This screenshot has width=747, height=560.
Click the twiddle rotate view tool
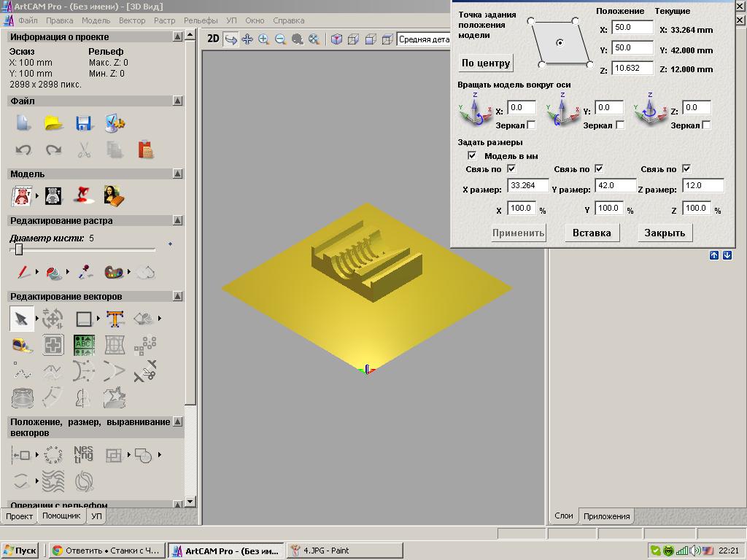[x=231, y=39]
